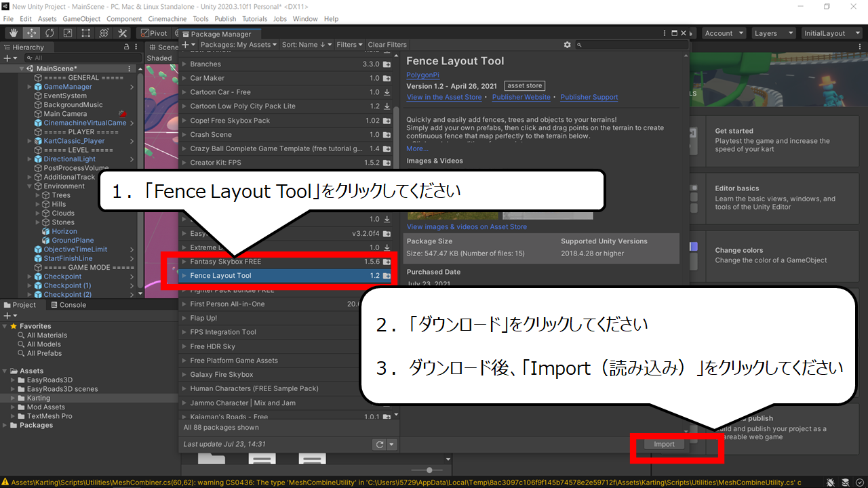Select the Hand tool in the toolbar
This screenshot has width=868, height=488.
(x=12, y=33)
